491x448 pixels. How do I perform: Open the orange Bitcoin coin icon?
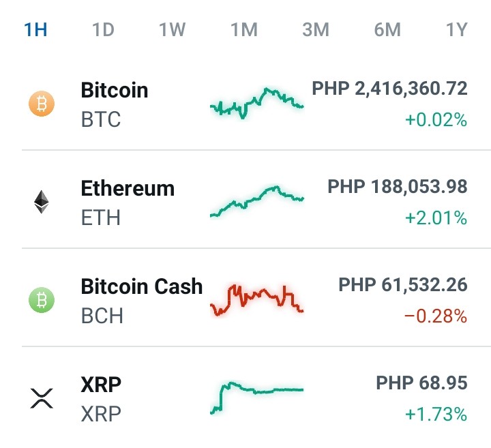(x=42, y=104)
